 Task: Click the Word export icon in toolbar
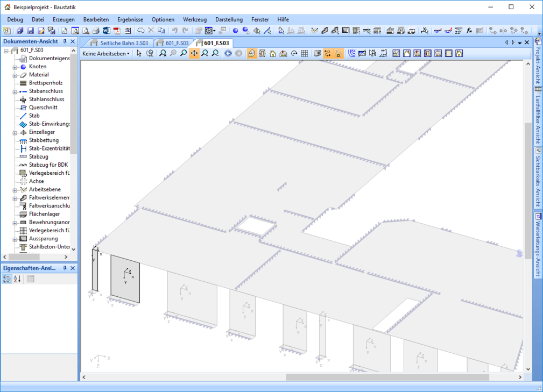coord(106,31)
